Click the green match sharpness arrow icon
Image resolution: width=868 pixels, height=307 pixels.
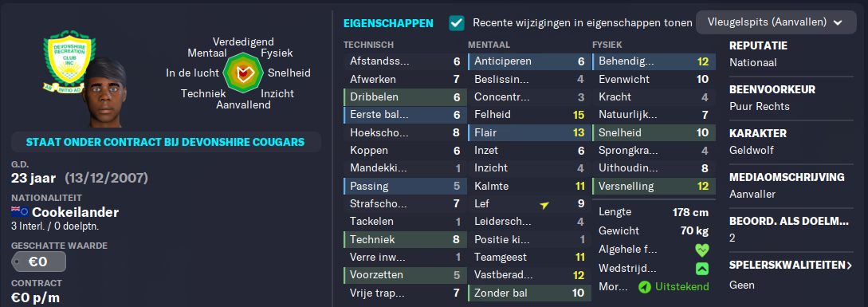702,268
